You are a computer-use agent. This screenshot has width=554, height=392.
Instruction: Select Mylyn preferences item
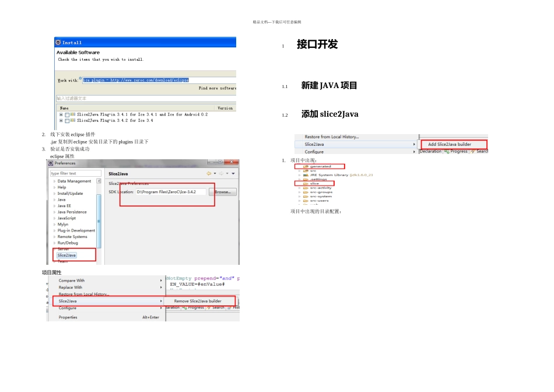(x=63, y=225)
